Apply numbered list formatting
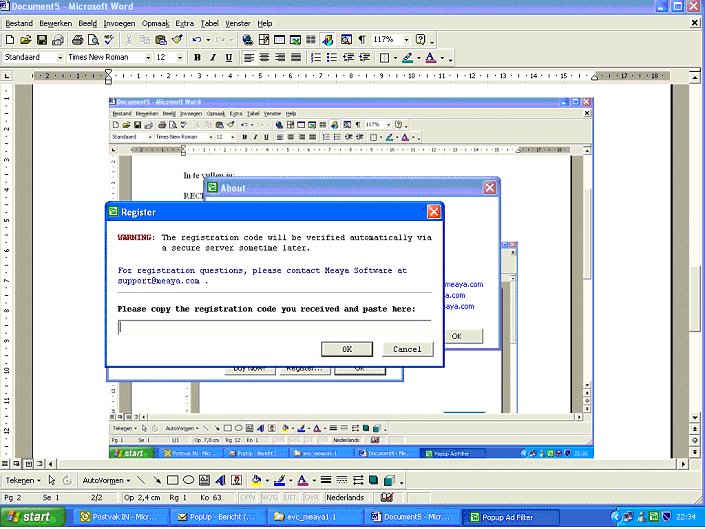705x529 pixels. [x=316, y=58]
